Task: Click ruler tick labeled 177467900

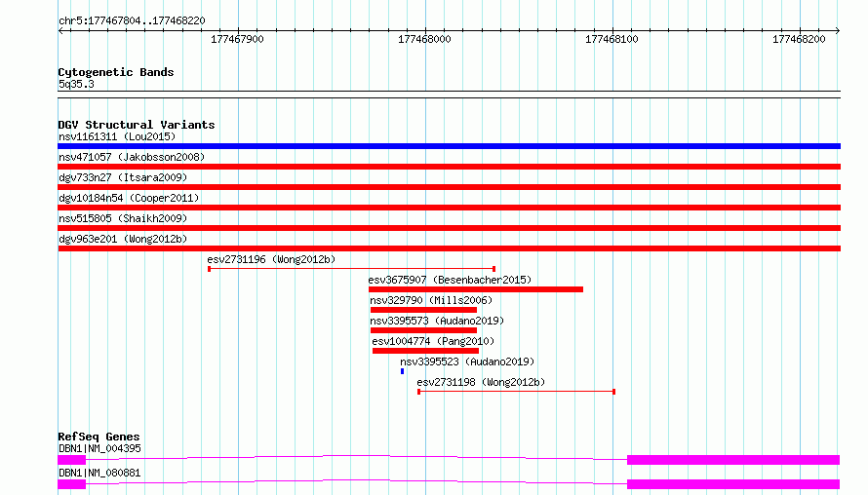Action: (x=238, y=39)
